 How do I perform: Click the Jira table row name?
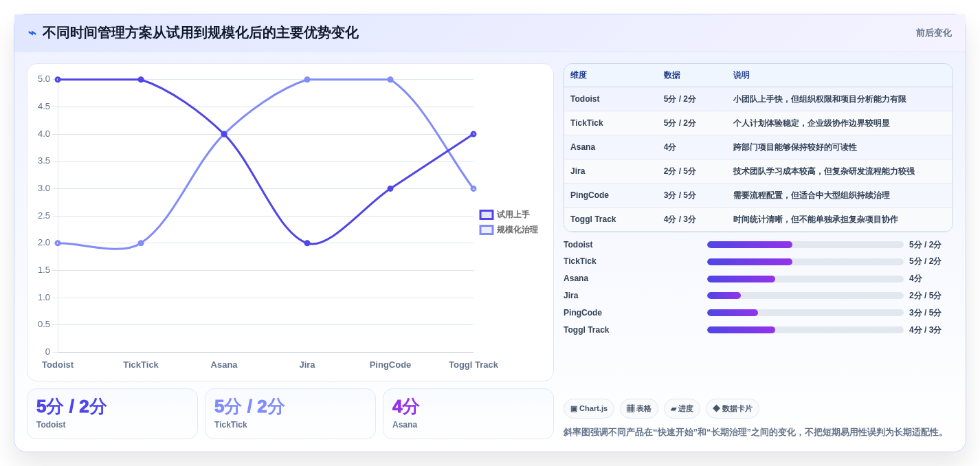click(x=578, y=171)
